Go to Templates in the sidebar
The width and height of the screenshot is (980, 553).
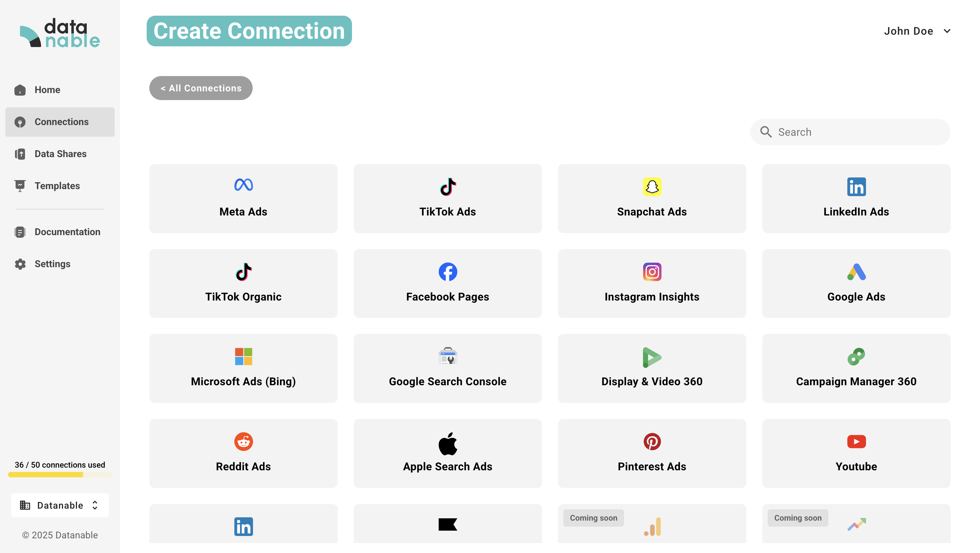[57, 186]
